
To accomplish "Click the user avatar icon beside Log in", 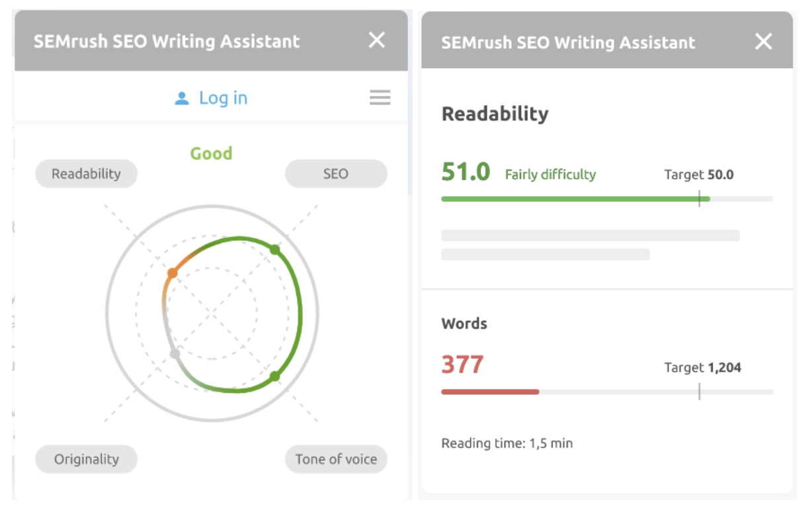I will point(181,97).
